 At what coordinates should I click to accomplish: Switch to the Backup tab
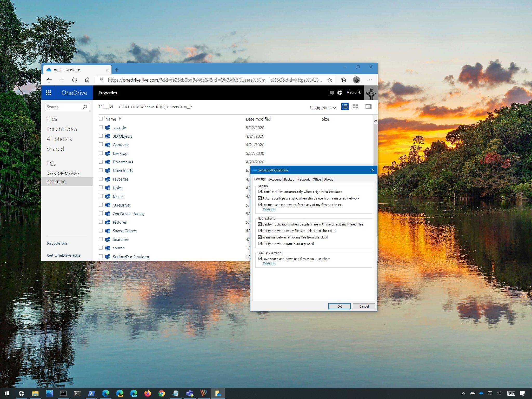[289, 179]
